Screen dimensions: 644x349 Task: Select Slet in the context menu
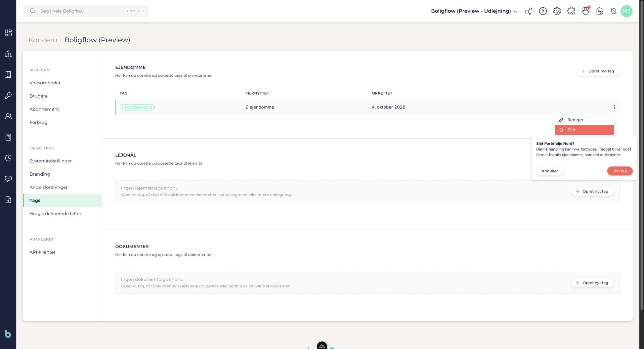(584, 130)
